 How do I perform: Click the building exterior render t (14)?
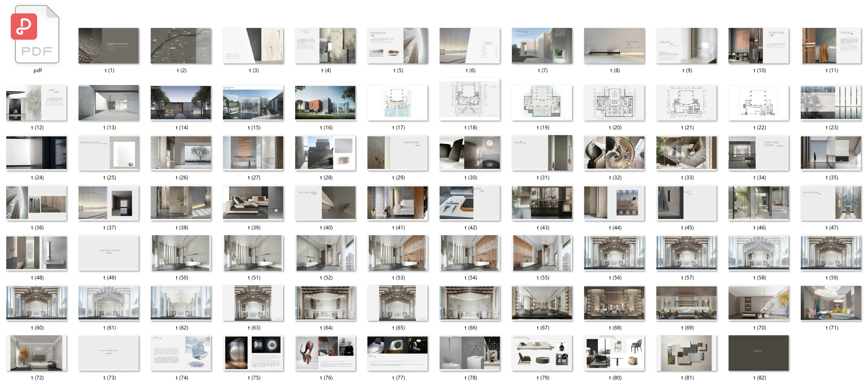[x=181, y=103]
